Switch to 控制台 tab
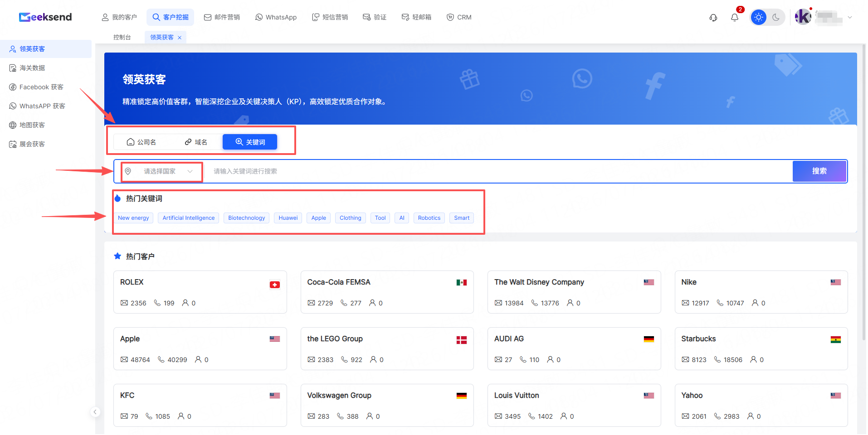The height and width of the screenshot is (435, 868). pos(122,37)
